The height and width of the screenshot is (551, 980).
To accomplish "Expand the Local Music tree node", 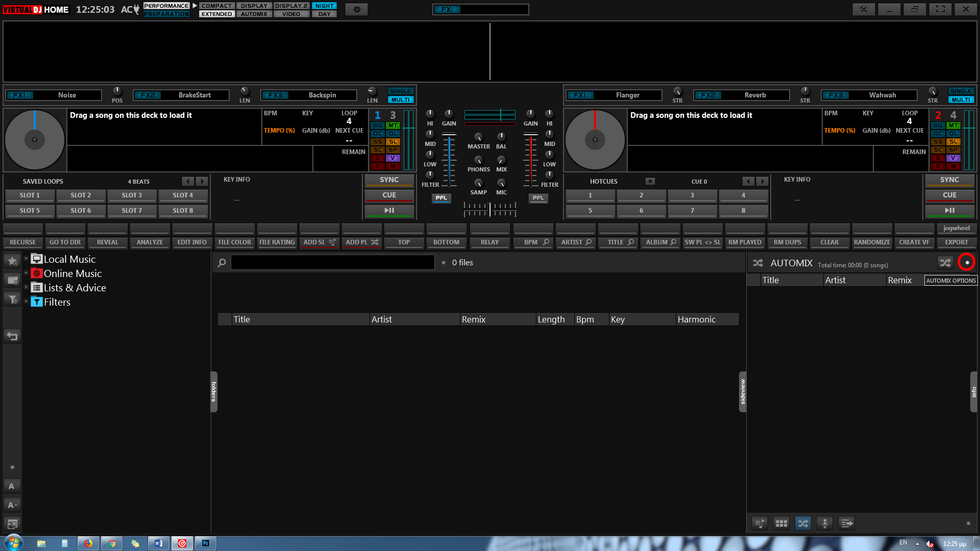I will tap(26, 259).
